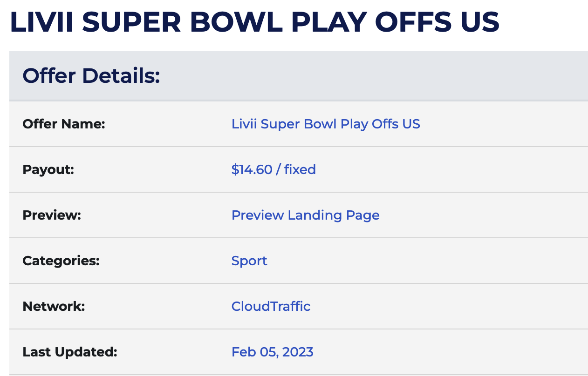Click empty space in the Categories row

419,261
